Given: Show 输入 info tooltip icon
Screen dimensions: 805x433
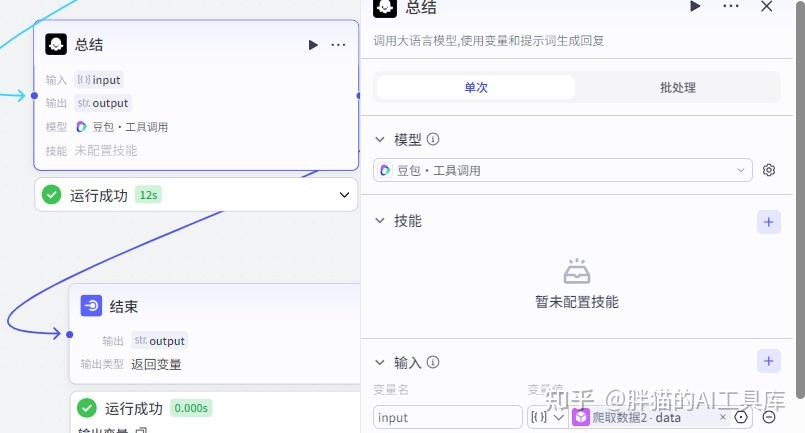Looking at the screenshot, I should coord(433,363).
